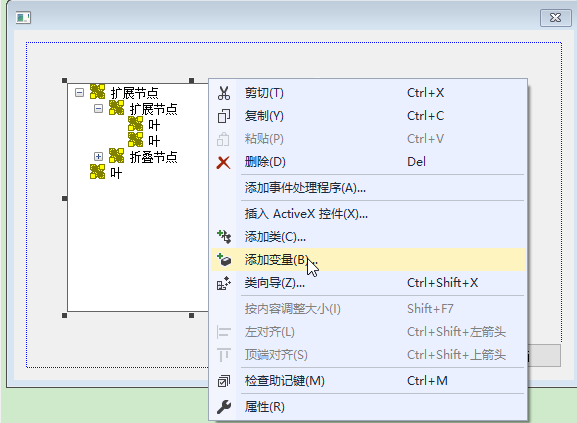Viewport: 577px width, 423px height.
Task: Expand the 折叠节点 tree node
Action: [x=98, y=157]
